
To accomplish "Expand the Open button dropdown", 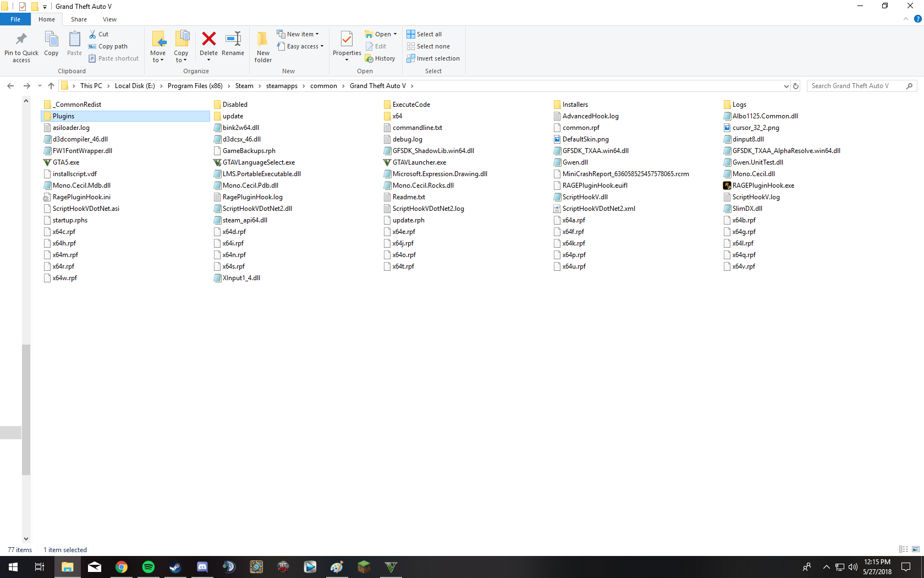I will coord(395,34).
